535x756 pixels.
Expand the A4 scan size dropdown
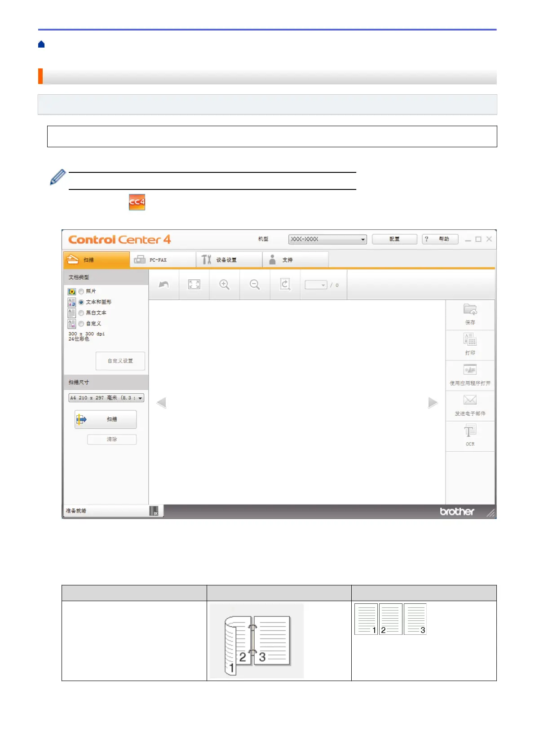click(x=106, y=398)
